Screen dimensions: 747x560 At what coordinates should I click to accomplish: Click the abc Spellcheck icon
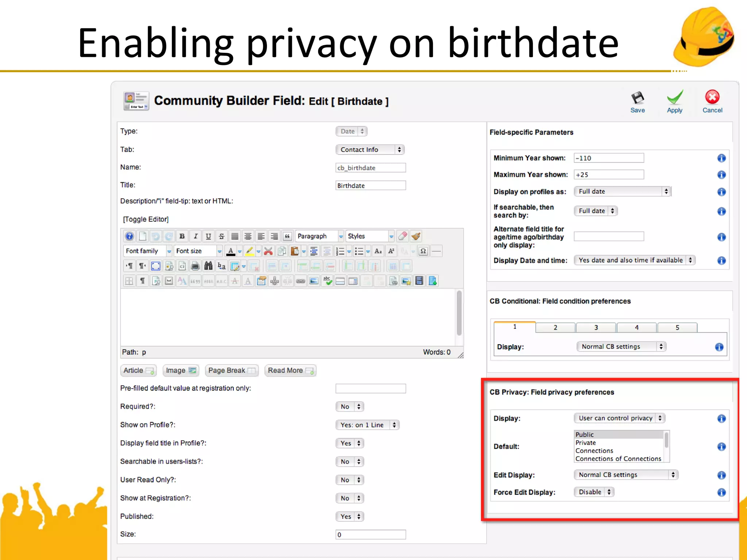tap(327, 281)
